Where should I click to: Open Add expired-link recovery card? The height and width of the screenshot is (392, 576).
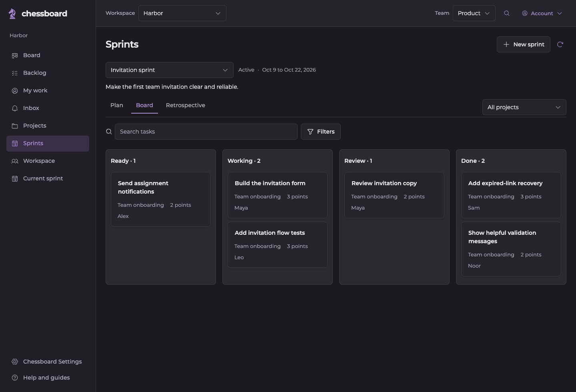point(511,195)
